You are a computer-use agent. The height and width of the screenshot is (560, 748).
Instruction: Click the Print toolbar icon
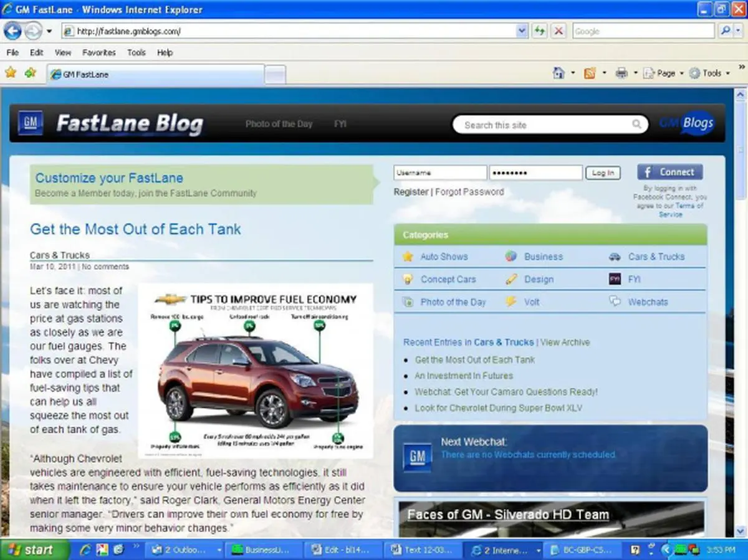(621, 73)
